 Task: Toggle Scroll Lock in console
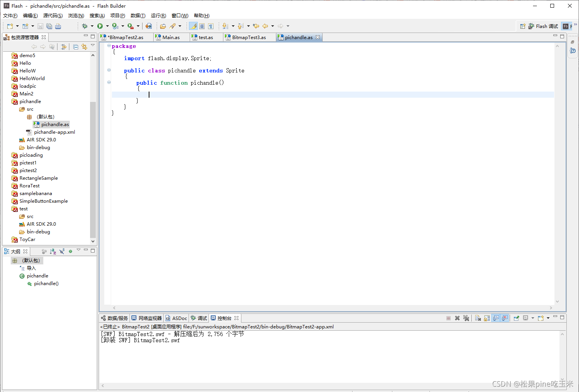(x=487, y=318)
